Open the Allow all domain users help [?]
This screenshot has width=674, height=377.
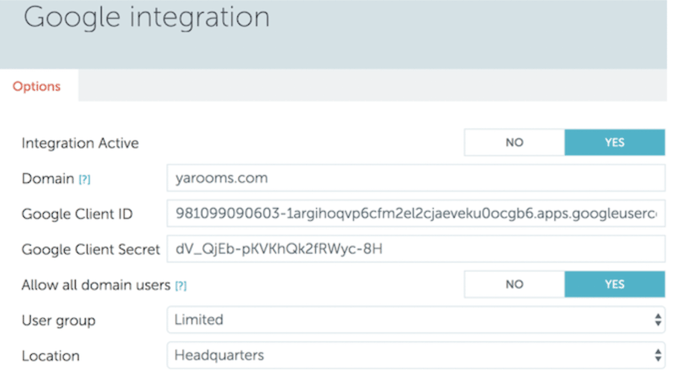coord(181,285)
